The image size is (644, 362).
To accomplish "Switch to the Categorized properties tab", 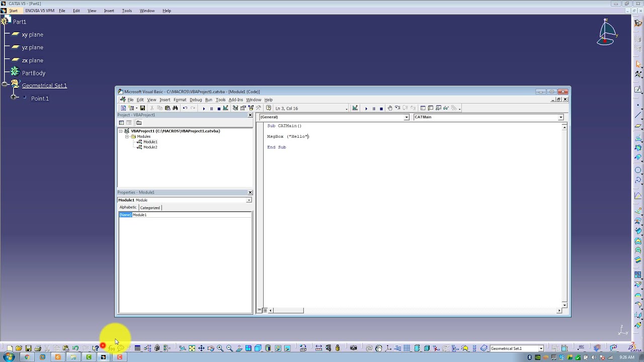I will [x=150, y=208].
